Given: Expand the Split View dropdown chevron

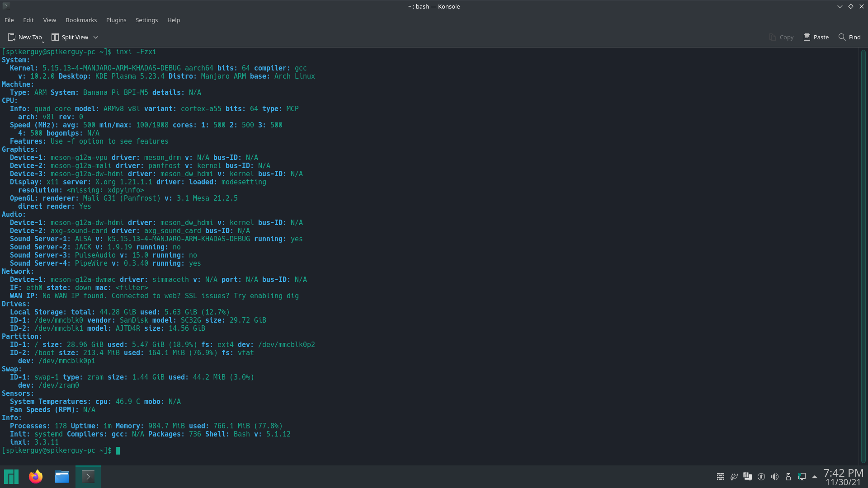Looking at the screenshot, I should click(x=96, y=38).
